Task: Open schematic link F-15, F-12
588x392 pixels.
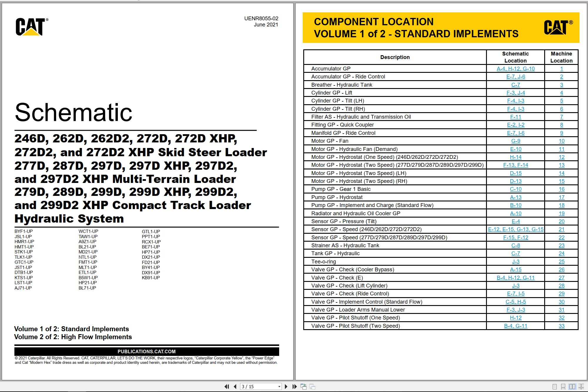Action: click(x=515, y=238)
